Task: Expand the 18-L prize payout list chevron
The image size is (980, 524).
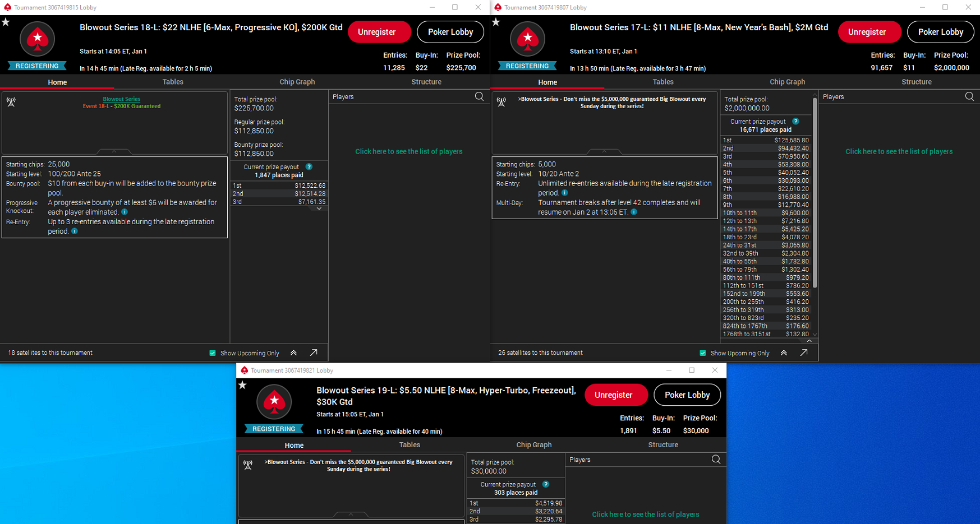Action: 319,208
